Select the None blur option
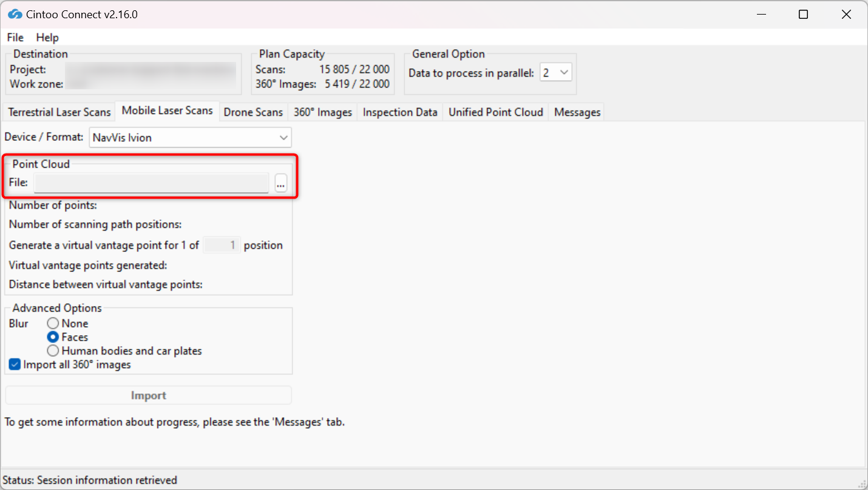 coord(68,324)
